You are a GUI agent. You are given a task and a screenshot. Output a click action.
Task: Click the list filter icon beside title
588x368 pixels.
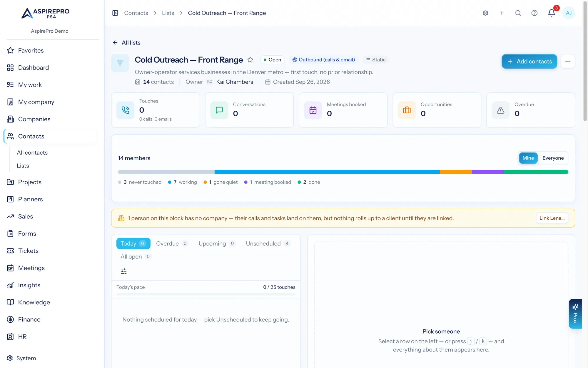pyautogui.click(x=120, y=63)
